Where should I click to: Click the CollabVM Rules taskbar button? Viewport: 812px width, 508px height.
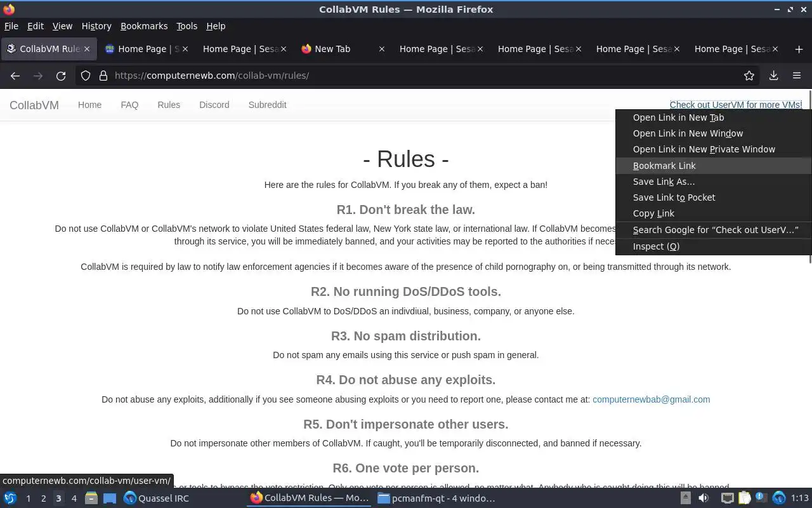pyautogui.click(x=310, y=498)
